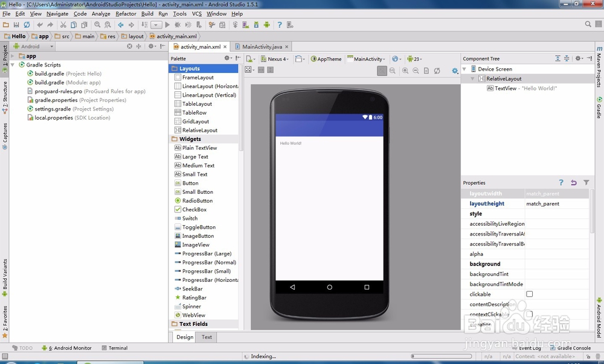Switch to MainActivity.java editor tab
The image size is (604, 364).
(262, 46)
